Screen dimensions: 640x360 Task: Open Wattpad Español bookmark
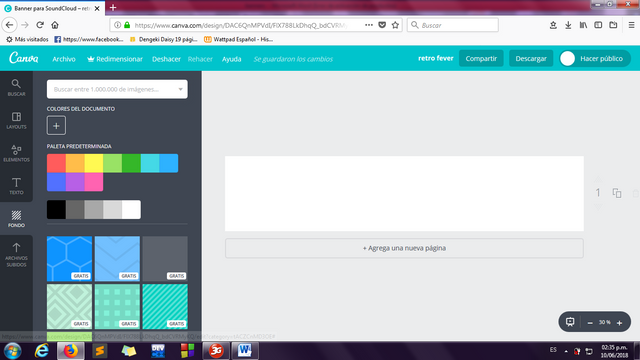238,39
